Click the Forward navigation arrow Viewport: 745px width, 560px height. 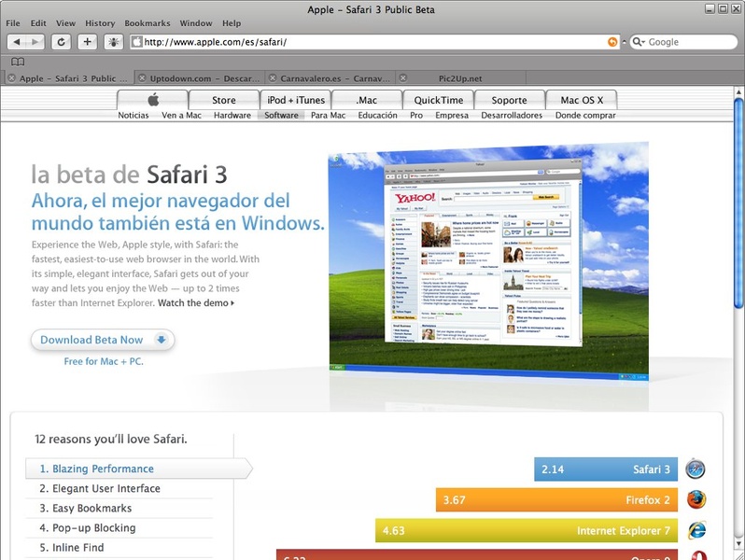(35, 42)
